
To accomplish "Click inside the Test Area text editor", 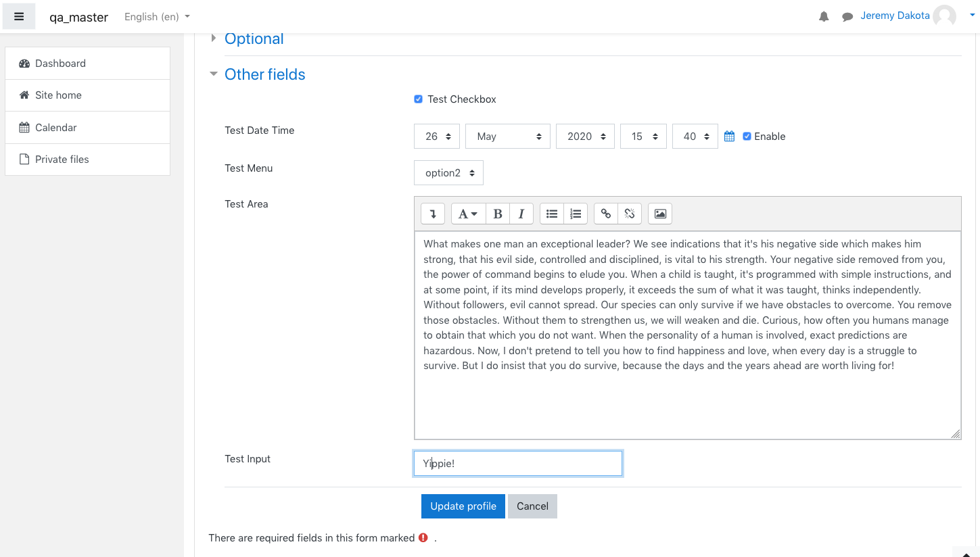I will pyautogui.click(x=687, y=335).
